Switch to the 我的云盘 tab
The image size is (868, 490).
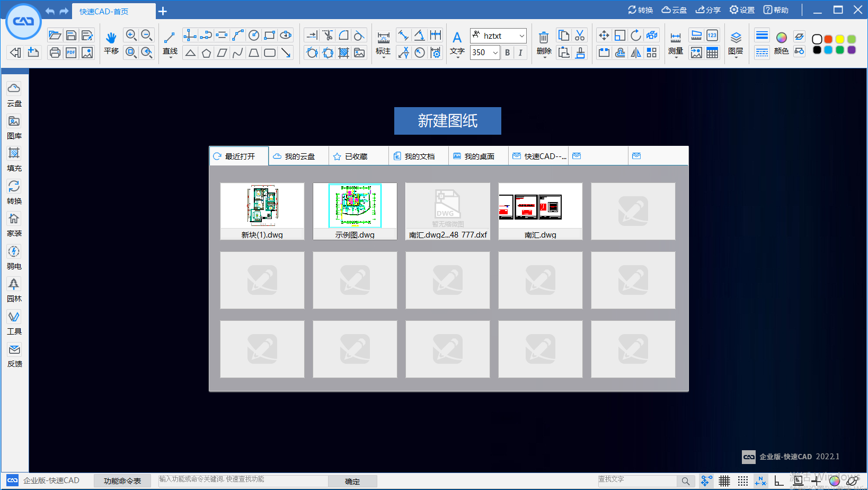coord(298,155)
